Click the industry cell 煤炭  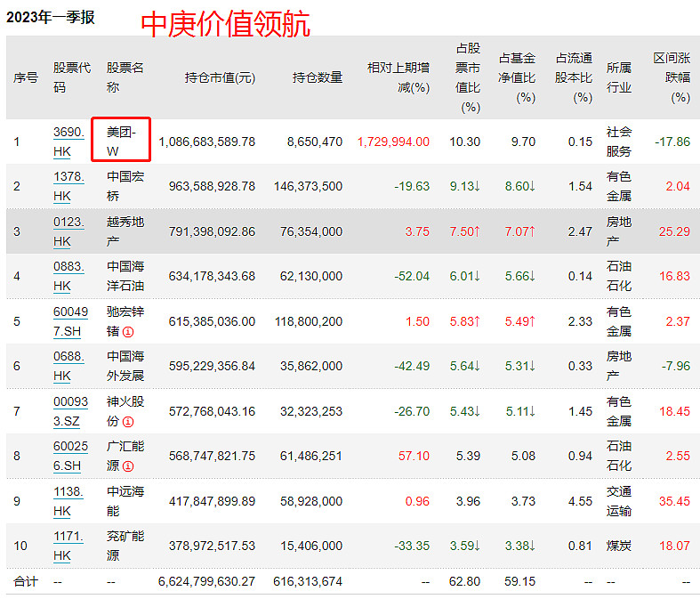click(x=619, y=546)
